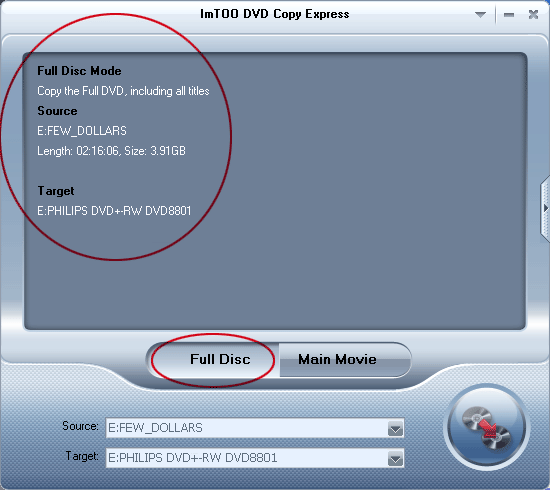This screenshot has height=490, width=550.
Task: Minimize the DVD Copy Express window
Action: [x=509, y=15]
